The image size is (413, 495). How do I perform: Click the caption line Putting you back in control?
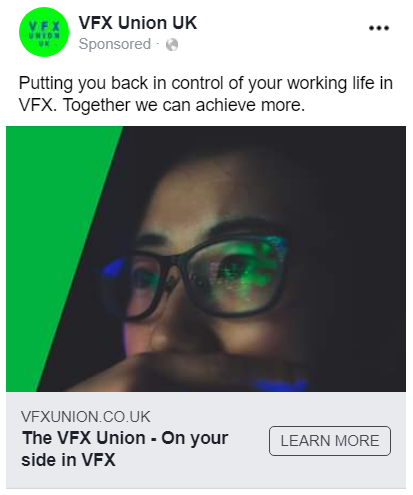pos(206,83)
